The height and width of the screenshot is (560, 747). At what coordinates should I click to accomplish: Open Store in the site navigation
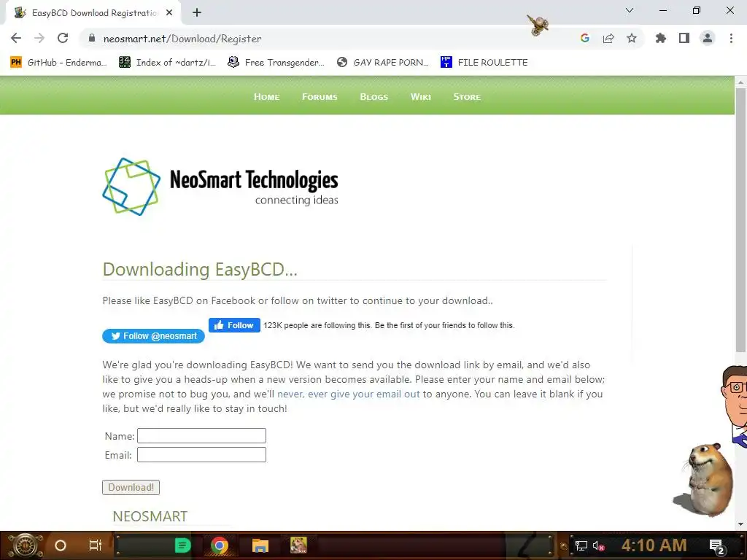coord(467,97)
